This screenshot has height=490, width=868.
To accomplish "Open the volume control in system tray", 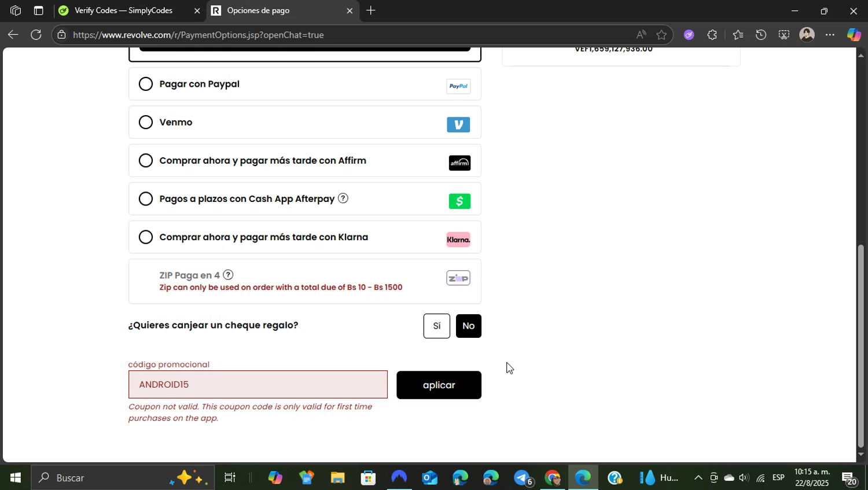I will pyautogui.click(x=744, y=478).
